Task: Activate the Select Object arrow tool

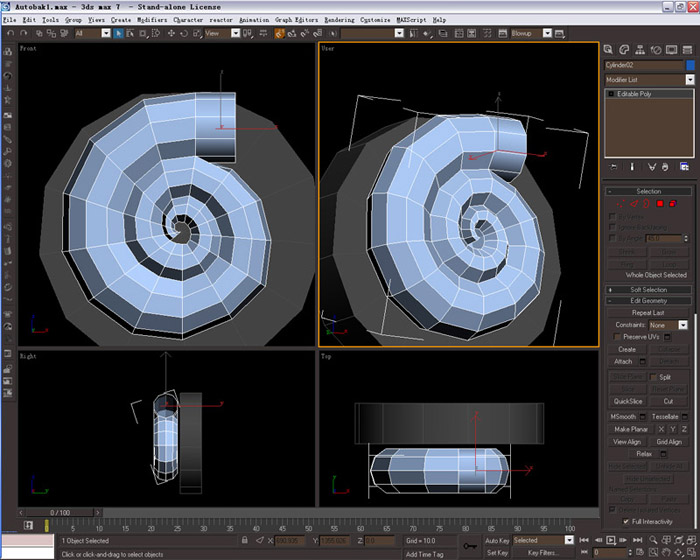Action: point(118,33)
